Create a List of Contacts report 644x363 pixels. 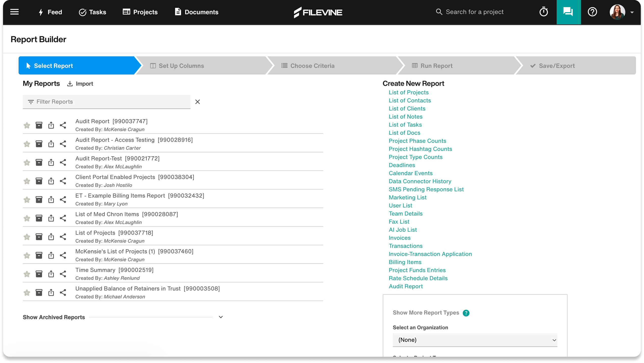[409, 100]
